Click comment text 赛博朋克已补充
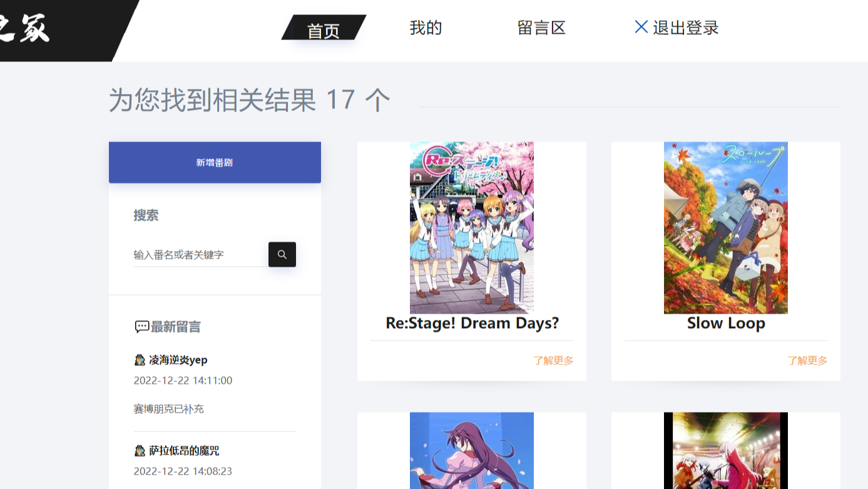Screen dimensions: 868x489 tap(169, 409)
